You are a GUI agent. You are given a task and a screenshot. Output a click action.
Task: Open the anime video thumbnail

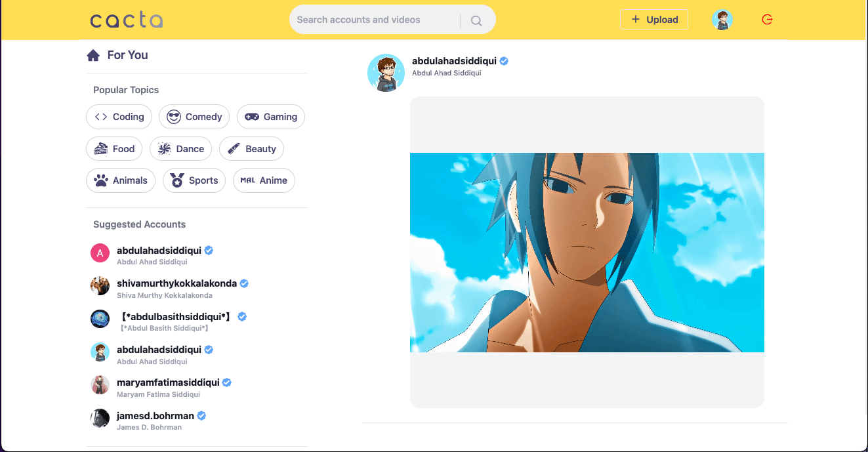pos(587,253)
